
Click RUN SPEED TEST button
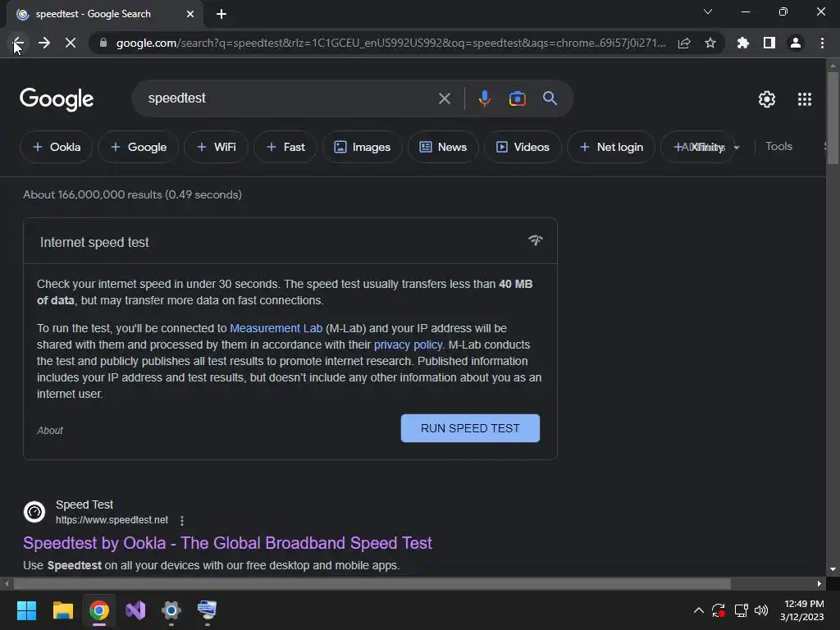tap(470, 428)
